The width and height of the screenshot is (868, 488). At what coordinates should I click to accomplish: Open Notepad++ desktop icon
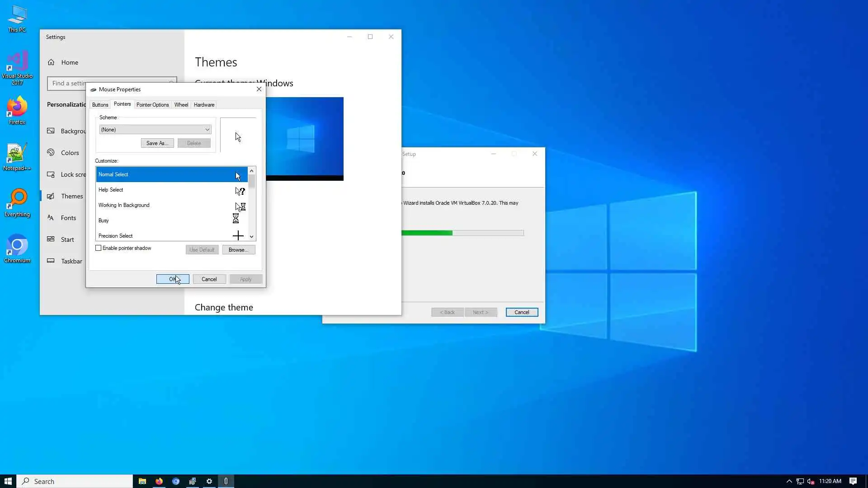[x=17, y=155]
